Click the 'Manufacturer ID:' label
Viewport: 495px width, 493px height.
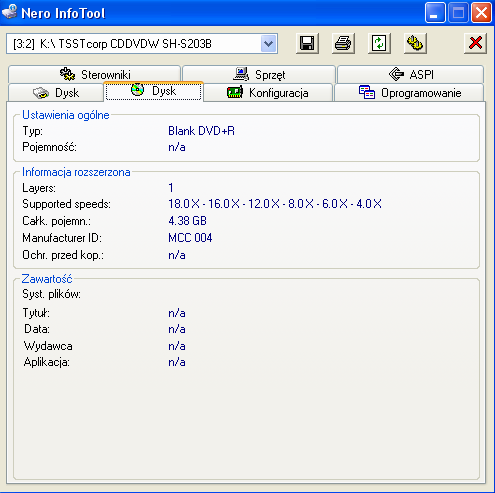tap(62, 238)
